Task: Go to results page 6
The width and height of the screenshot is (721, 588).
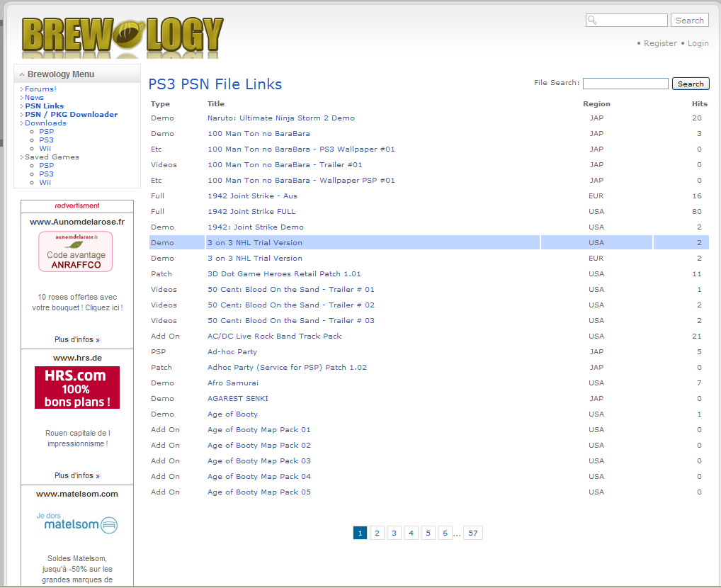Action: point(445,533)
